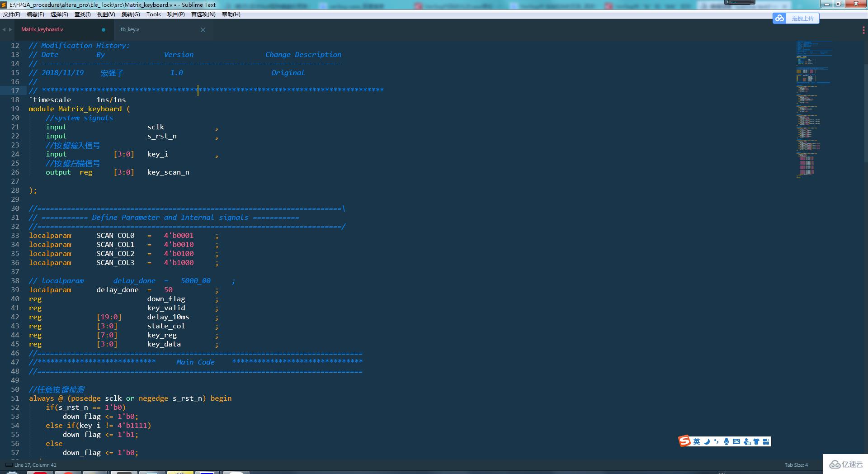Click the Windows Start orb on taskbar
868x474 pixels.
12,472
